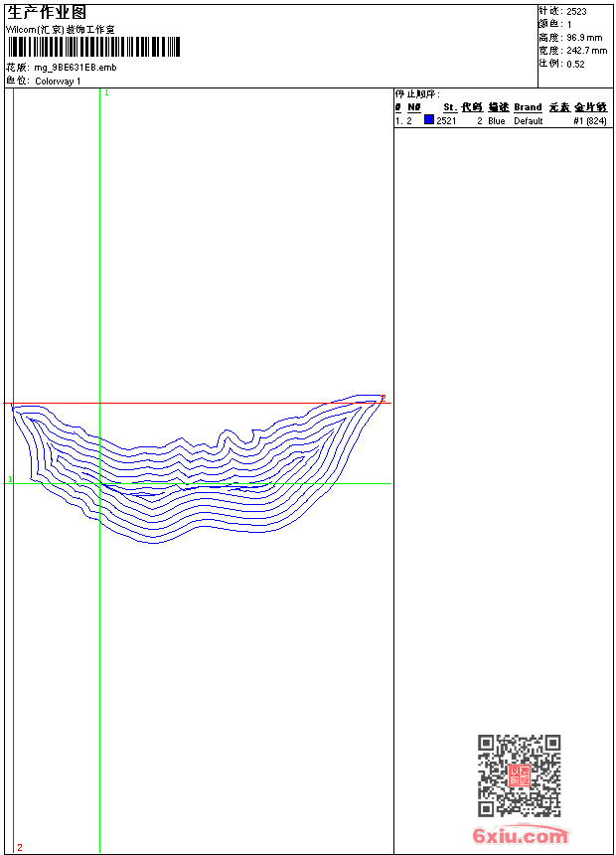This screenshot has height=855, width=616.
Task: Click the green start marker 1 at left edge
Action: pyautogui.click(x=10, y=480)
